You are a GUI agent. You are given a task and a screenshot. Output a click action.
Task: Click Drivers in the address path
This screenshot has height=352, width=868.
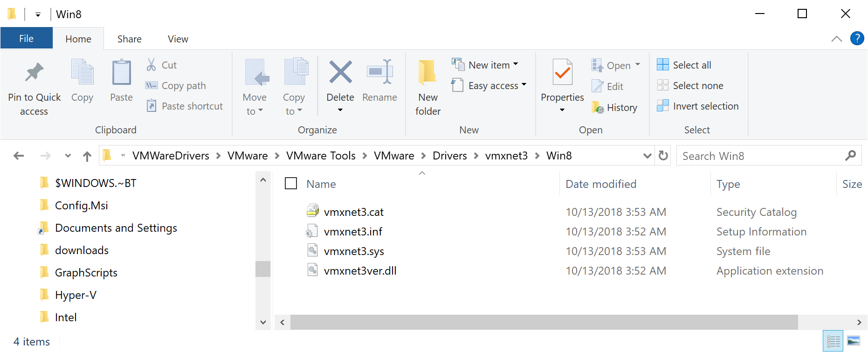tap(449, 156)
